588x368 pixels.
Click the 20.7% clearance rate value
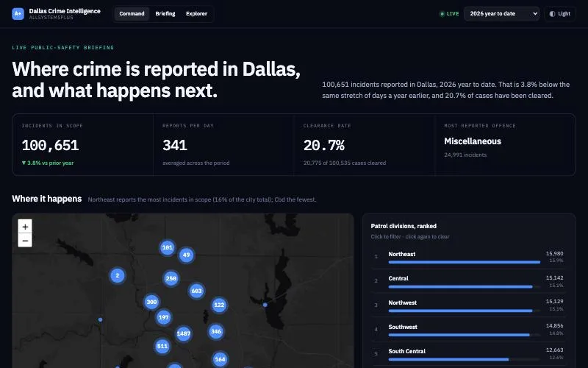324,145
